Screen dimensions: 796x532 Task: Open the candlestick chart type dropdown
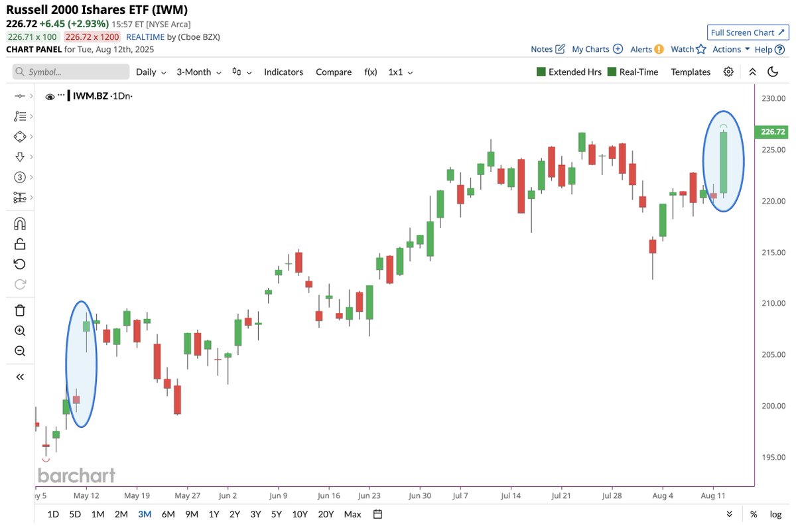(242, 72)
